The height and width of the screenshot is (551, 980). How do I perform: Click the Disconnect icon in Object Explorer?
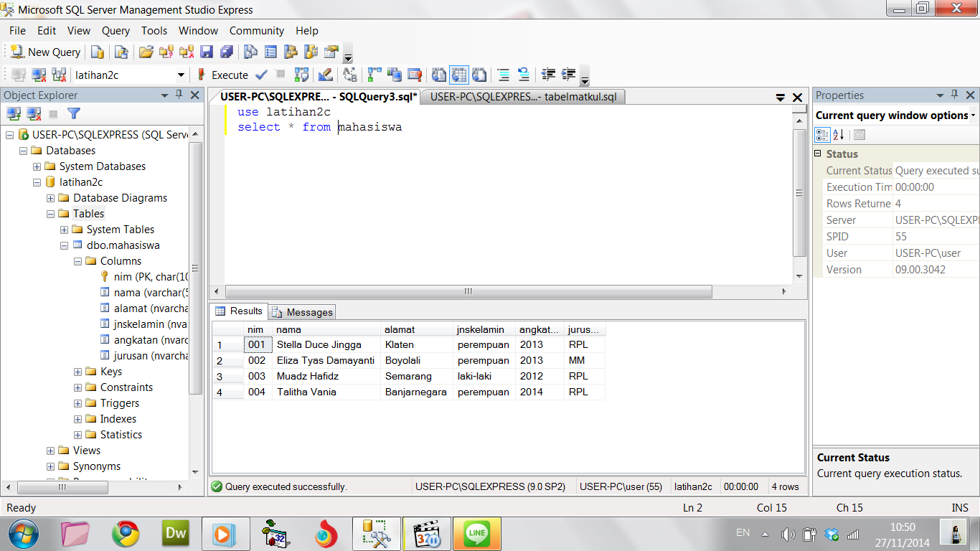34,113
